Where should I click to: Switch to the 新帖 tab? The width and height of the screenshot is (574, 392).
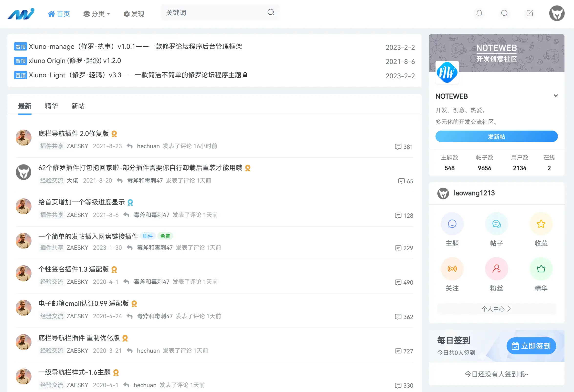(78, 106)
